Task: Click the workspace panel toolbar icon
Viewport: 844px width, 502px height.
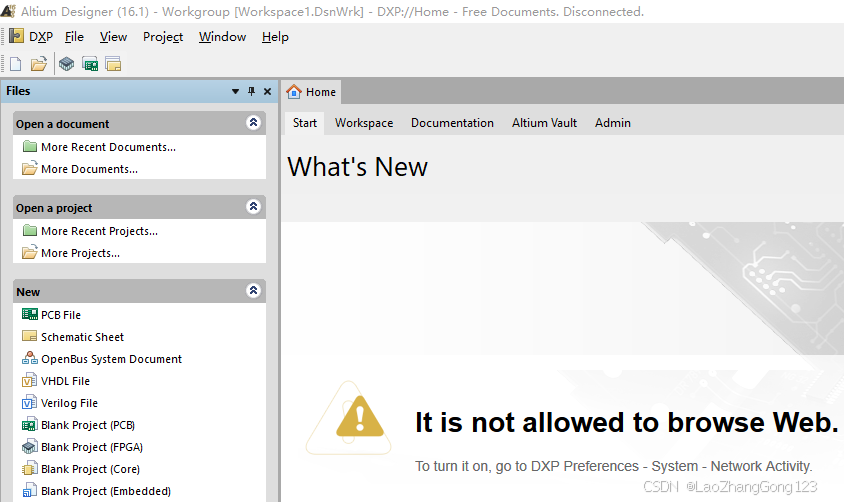Action: pyautogui.click(x=113, y=64)
